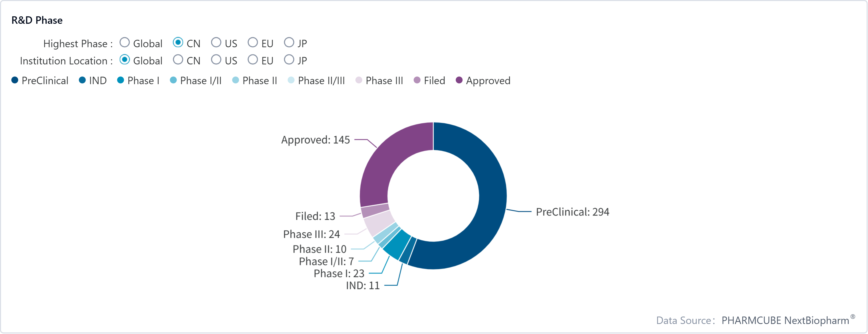Choose EU under Highest Phase
Screen dimensions: 868x334
click(x=252, y=43)
